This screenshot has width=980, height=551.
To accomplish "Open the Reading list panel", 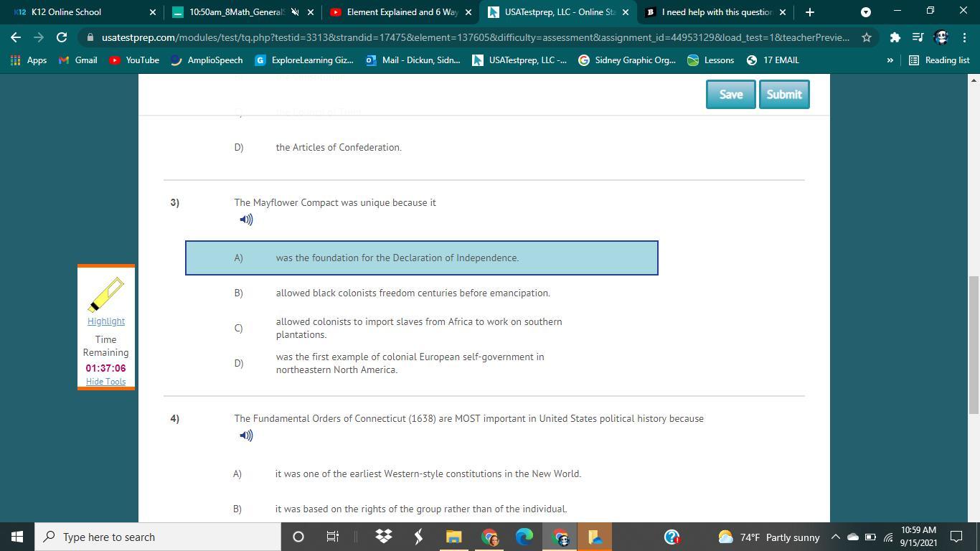I will click(939, 60).
